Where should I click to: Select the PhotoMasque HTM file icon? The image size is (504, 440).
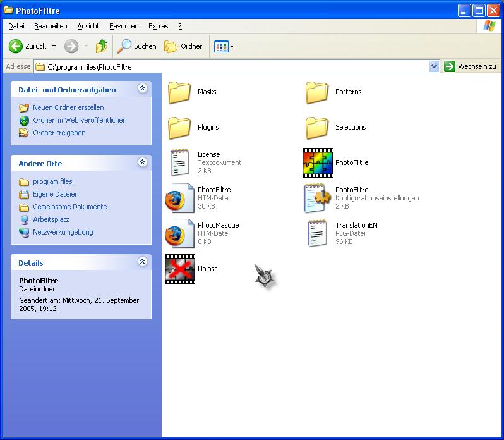[180, 233]
